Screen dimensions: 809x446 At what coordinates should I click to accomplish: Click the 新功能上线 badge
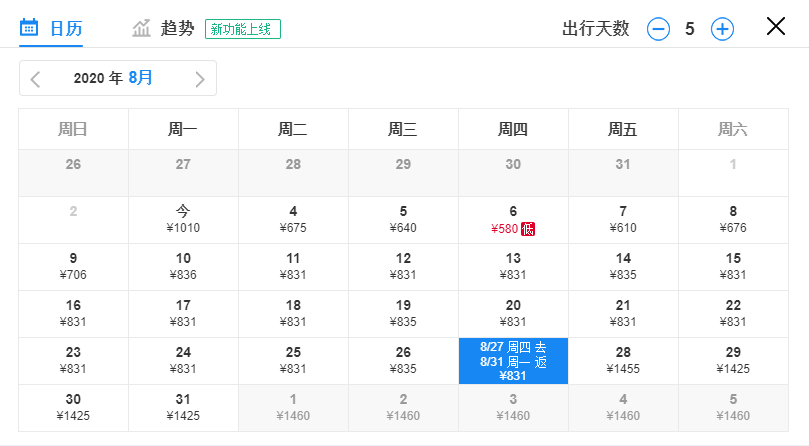point(243,29)
